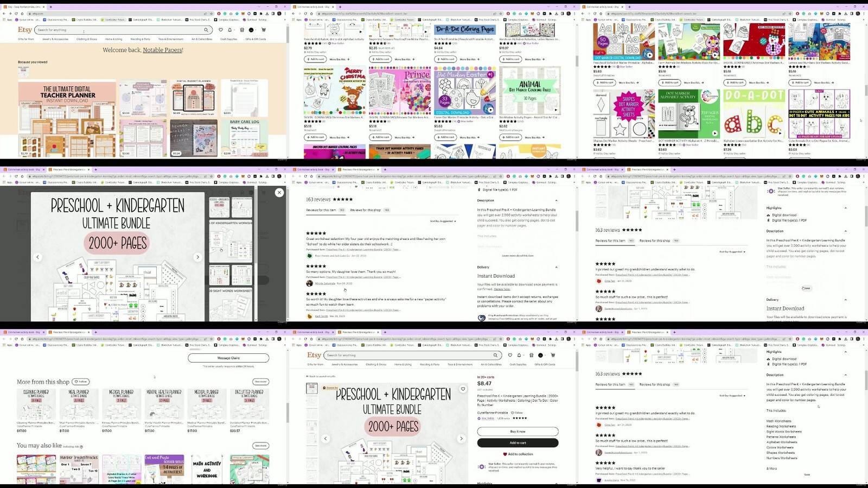Select Kindergarten Worksheets thumbnail in gallery lightbox
The image size is (868, 488).
point(231,242)
